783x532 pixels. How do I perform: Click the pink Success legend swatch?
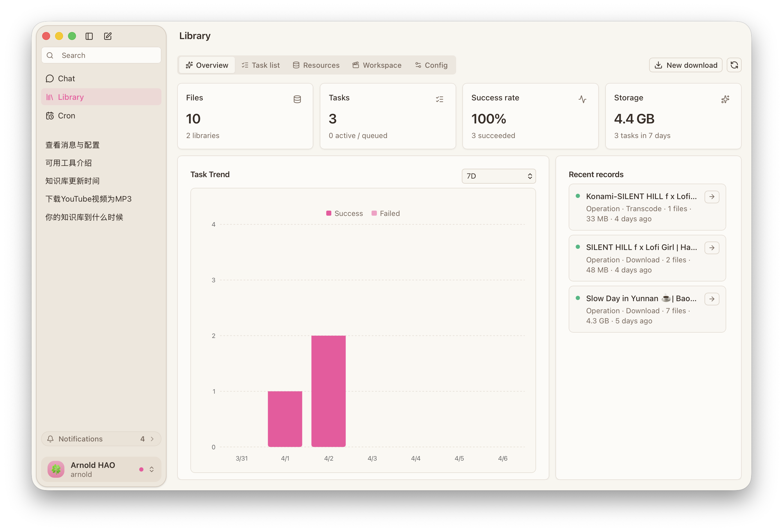(328, 213)
